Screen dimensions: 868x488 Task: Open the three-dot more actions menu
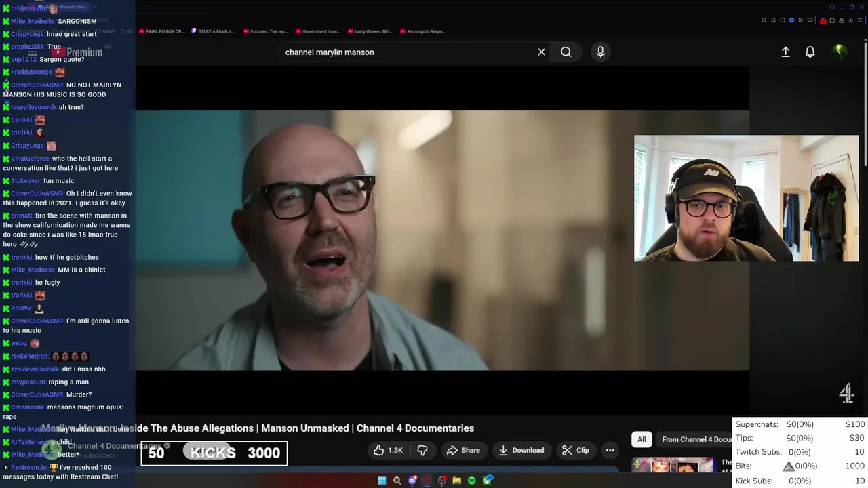pyautogui.click(x=610, y=450)
